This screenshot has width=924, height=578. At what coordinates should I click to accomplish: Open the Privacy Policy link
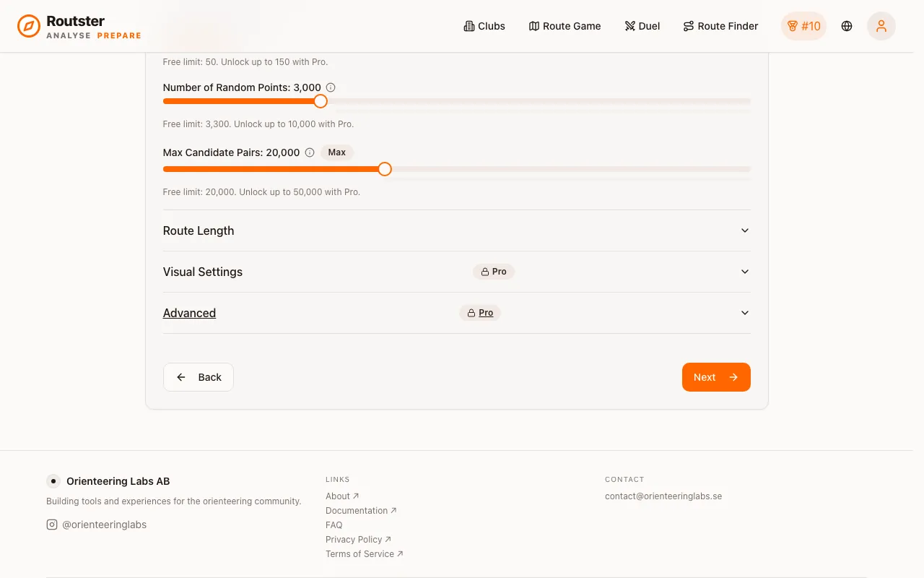coord(358,540)
